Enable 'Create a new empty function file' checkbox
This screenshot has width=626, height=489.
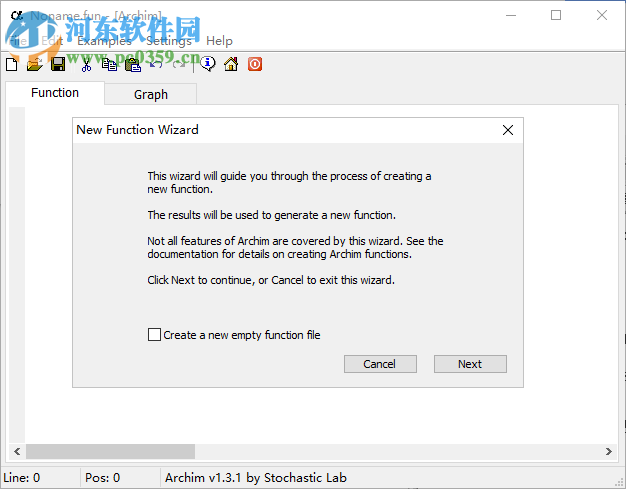tap(154, 335)
